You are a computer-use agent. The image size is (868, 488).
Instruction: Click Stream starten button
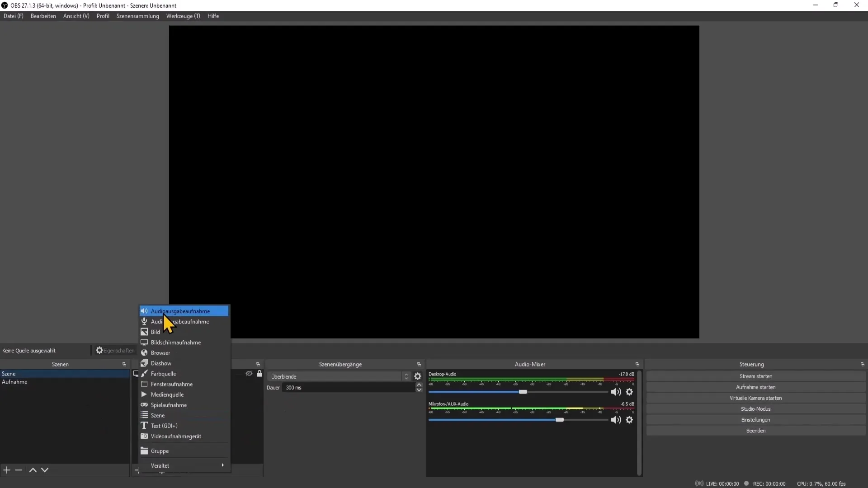coord(756,376)
